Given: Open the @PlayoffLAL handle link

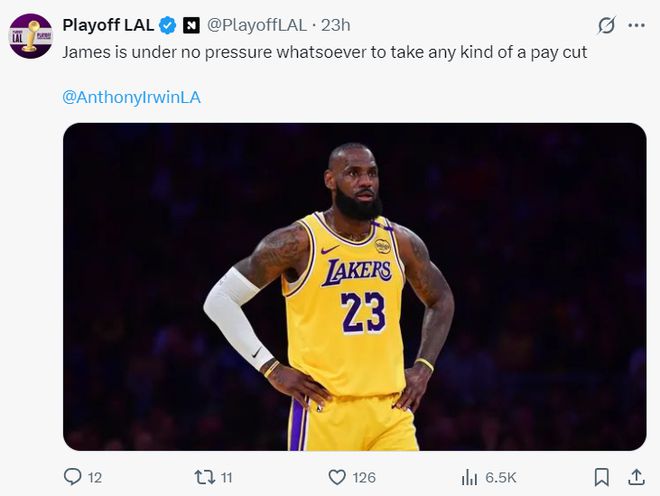Looking at the screenshot, I should click(257, 25).
